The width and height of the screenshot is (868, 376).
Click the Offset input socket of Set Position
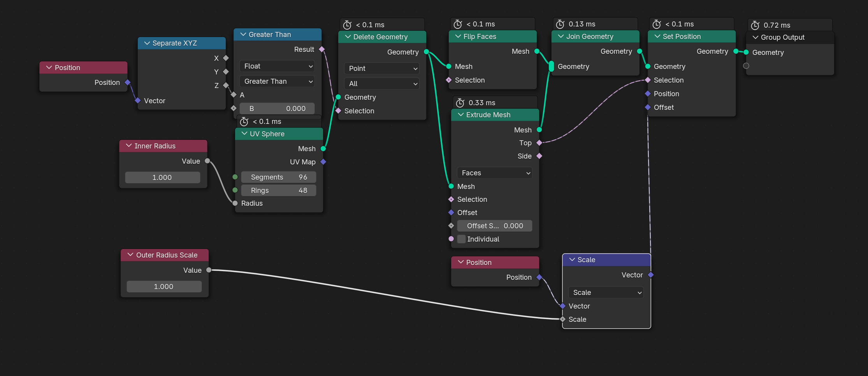648,108
